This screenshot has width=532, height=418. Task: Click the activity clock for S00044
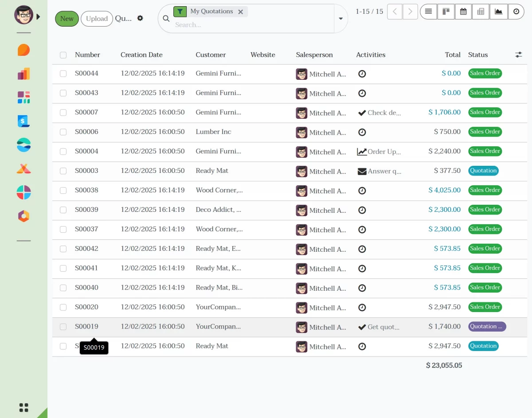click(362, 74)
